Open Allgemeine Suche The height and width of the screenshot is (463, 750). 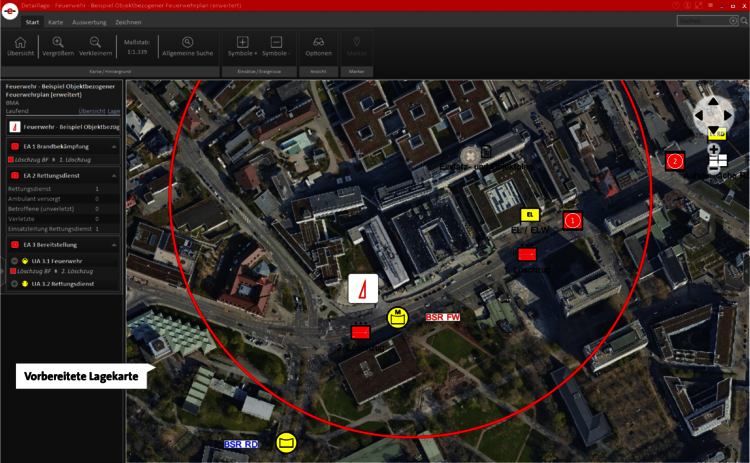[188, 46]
